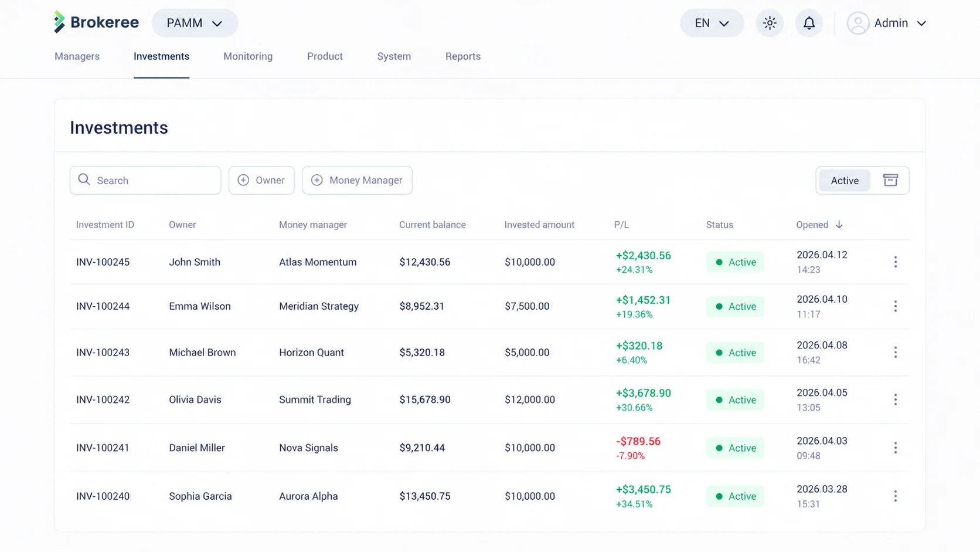
Task: Focus the Search input field
Action: pos(145,180)
